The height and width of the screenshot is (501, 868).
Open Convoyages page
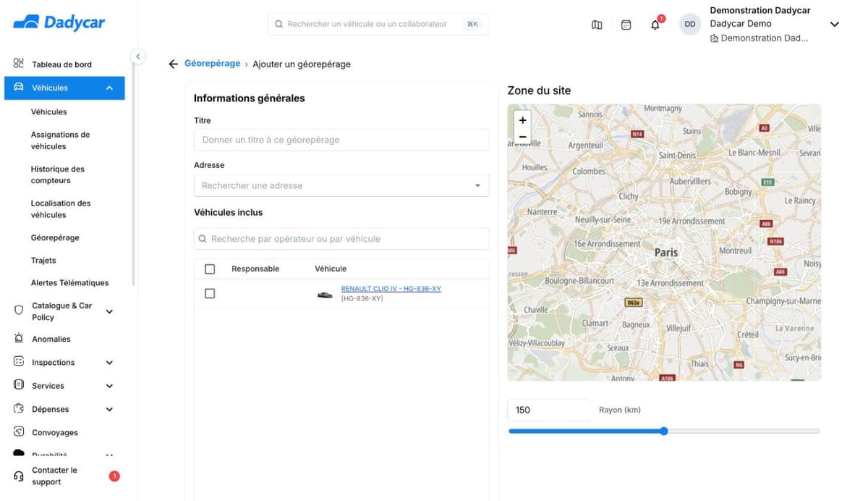(x=55, y=432)
